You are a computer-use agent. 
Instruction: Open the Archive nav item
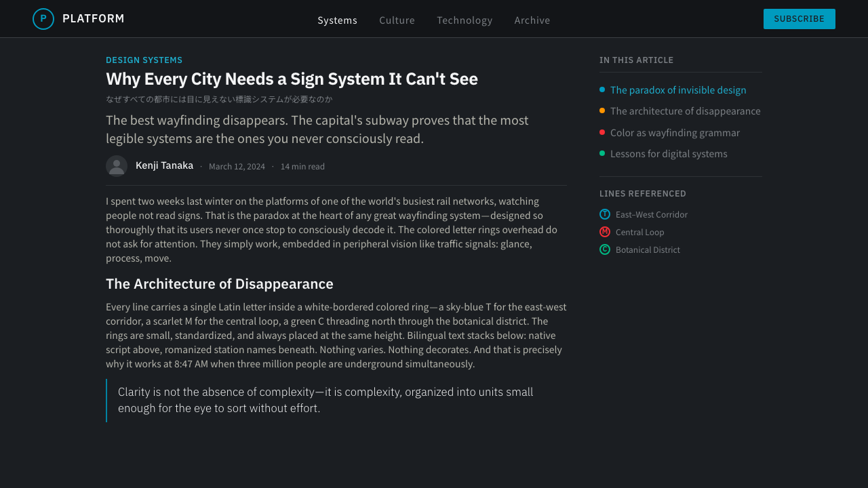[x=532, y=20]
